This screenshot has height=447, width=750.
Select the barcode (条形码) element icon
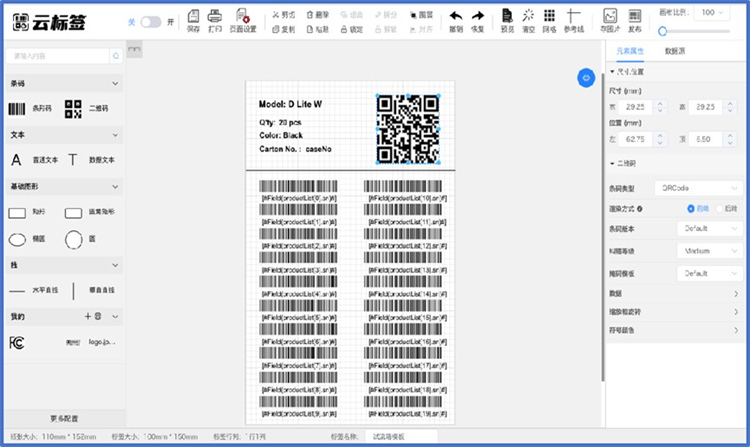(x=17, y=109)
